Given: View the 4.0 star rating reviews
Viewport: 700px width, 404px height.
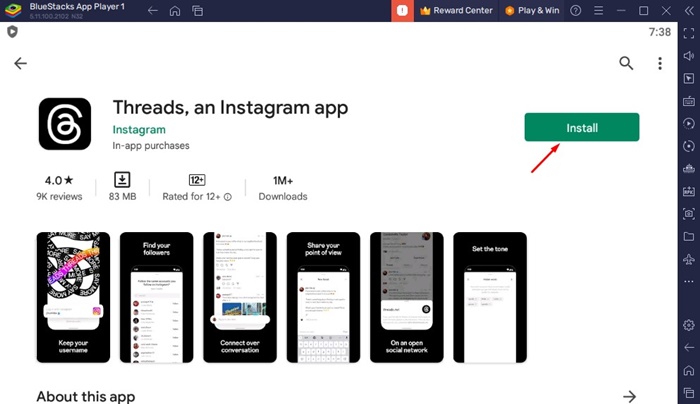Looking at the screenshot, I should tap(59, 188).
